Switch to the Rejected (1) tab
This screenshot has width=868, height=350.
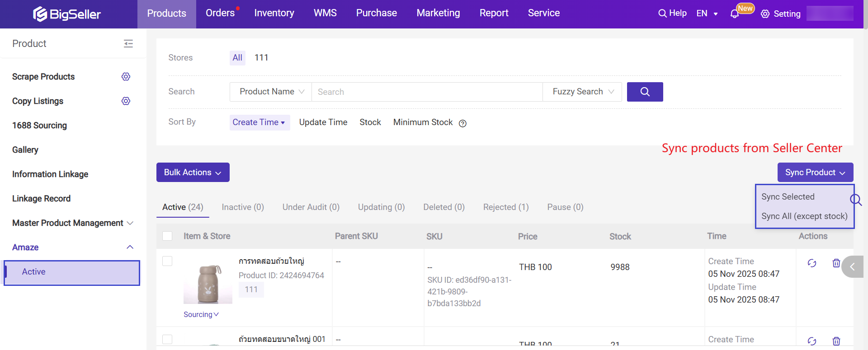click(x=505, y=207)
